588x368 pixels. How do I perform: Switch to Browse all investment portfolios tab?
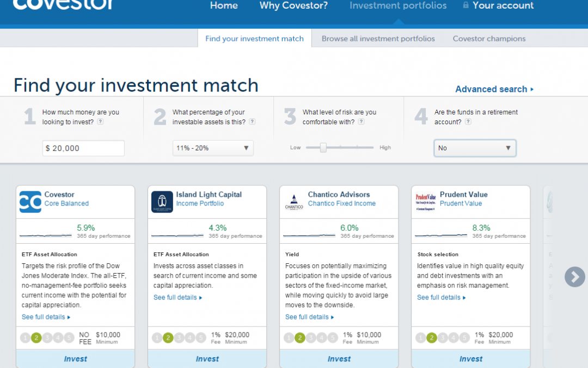tap(378, 39)
